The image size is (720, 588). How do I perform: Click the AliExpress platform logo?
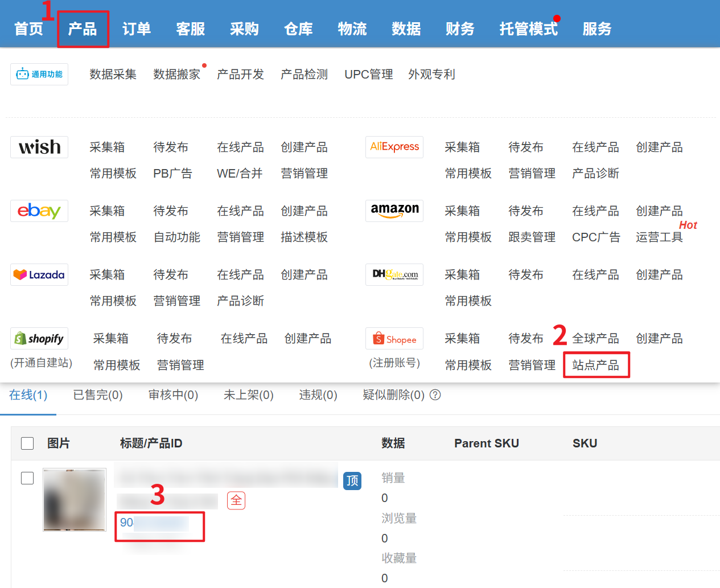(x=394, y=147)
